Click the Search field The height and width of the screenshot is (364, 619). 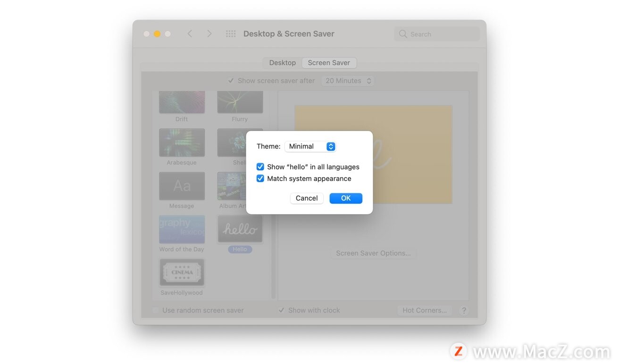click(x=437, y=34)
